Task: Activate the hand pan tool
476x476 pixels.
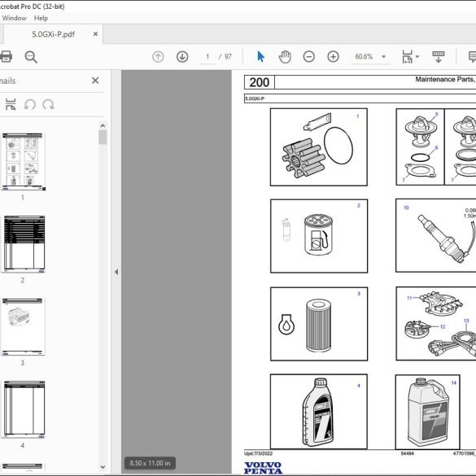Action: pyautogui.click(x=285, y=57)
